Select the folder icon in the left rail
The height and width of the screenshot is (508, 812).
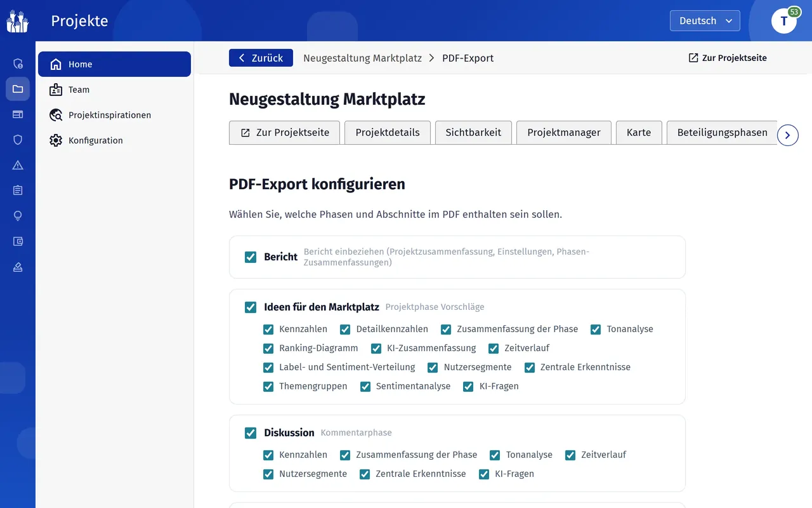(x=18, y=89)
